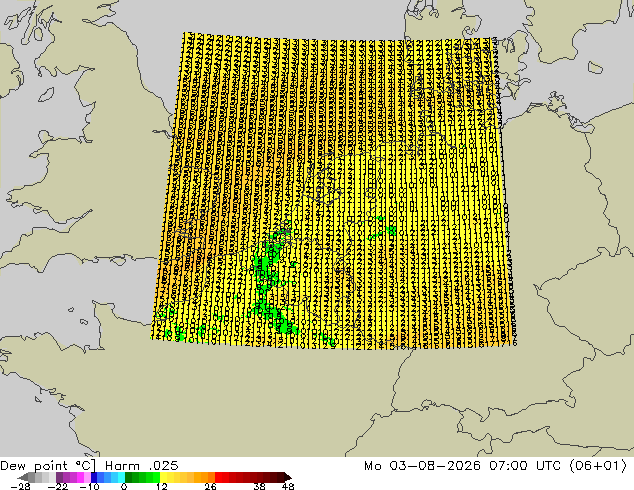Select the dark blue legend swatch at -10
This screenshot has width=634, height=490.
94,477
